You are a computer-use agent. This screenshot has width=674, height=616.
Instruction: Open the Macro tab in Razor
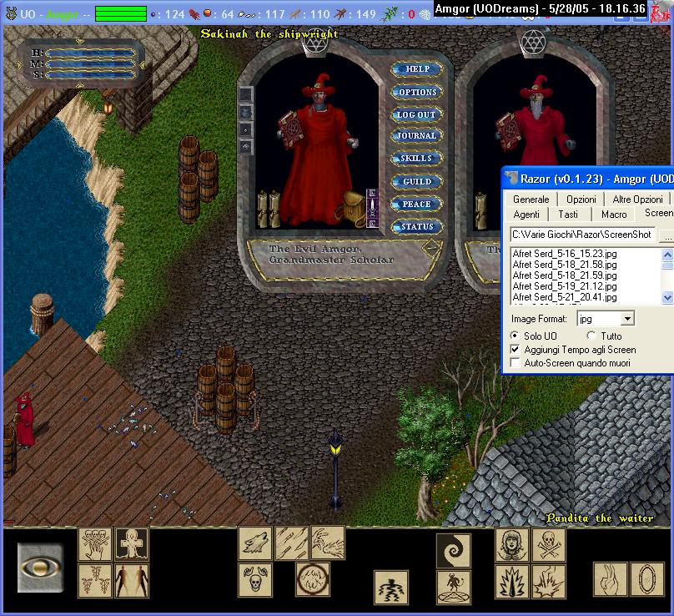coord(614,215)
